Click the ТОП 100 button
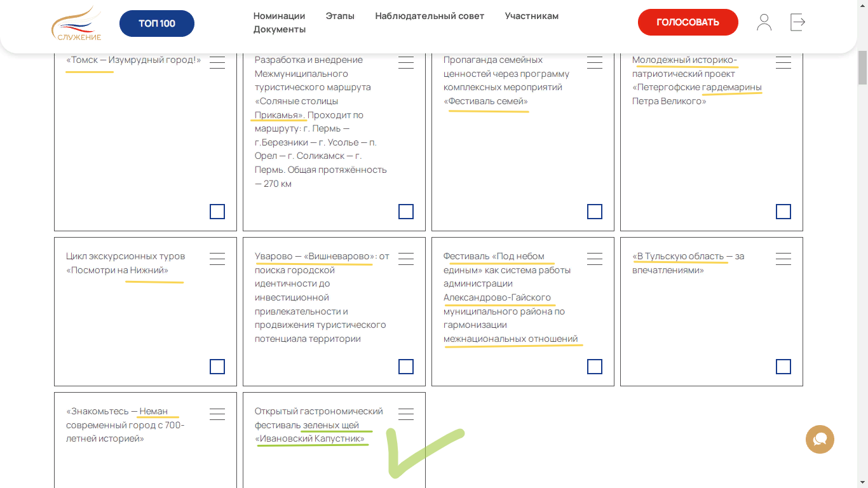This screenshot has width=868, height=488. [x=156, y=23]
